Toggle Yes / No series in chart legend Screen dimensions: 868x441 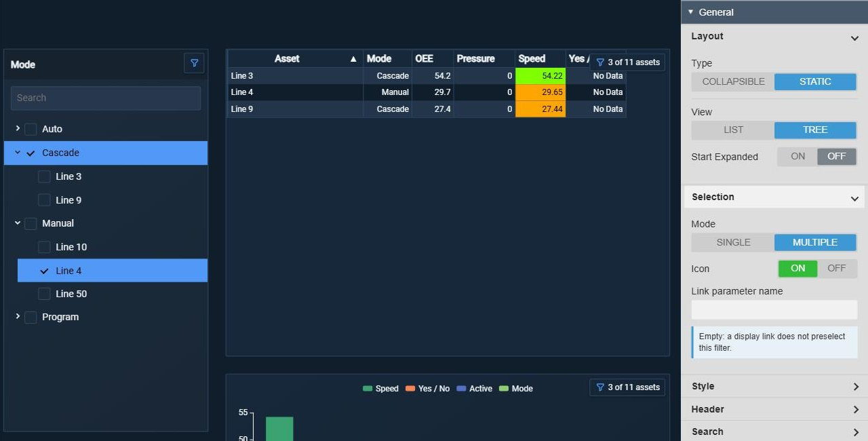pos(427,389)
